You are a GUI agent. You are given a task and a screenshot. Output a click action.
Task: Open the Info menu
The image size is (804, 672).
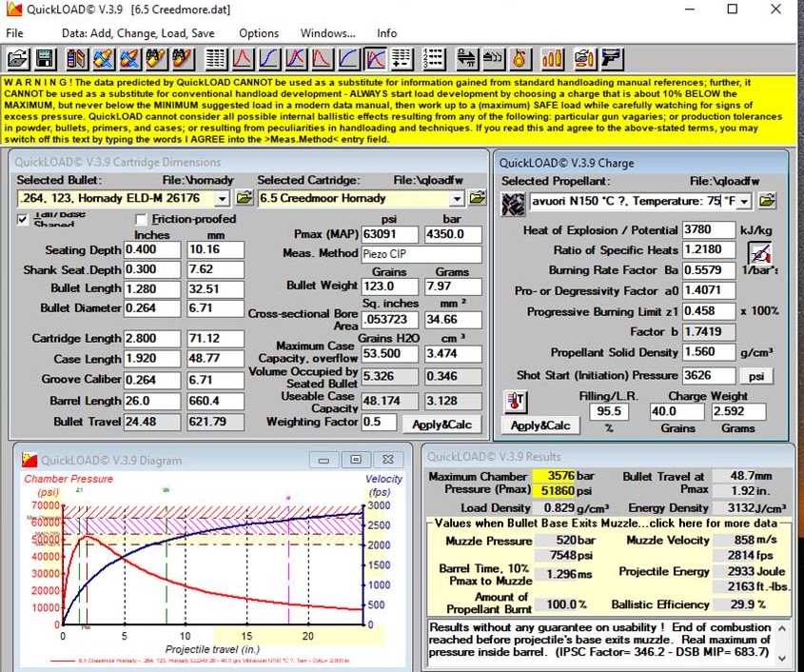pos(387,33)
